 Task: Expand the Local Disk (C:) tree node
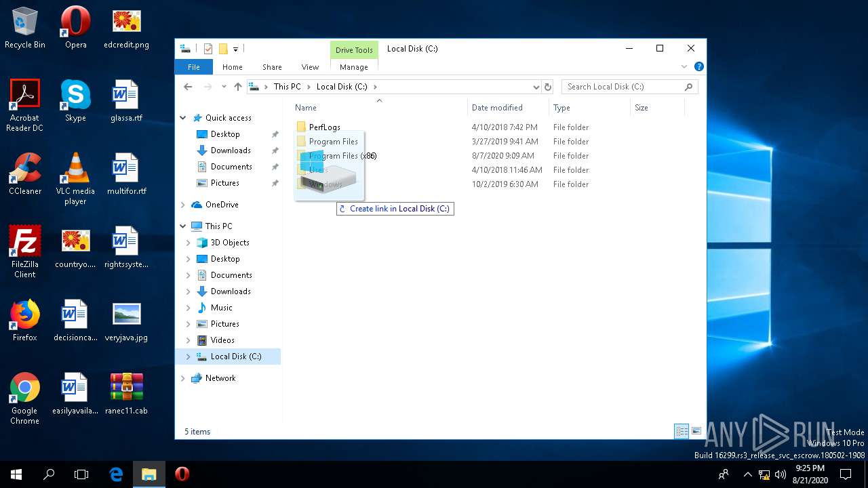click(189, 357)
